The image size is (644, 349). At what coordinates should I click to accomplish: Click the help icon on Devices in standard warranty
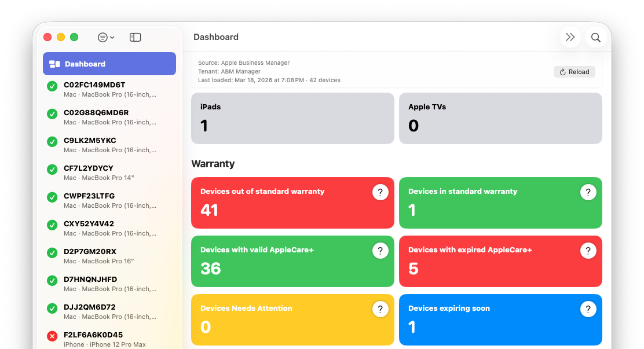click(x=588, y=191)
